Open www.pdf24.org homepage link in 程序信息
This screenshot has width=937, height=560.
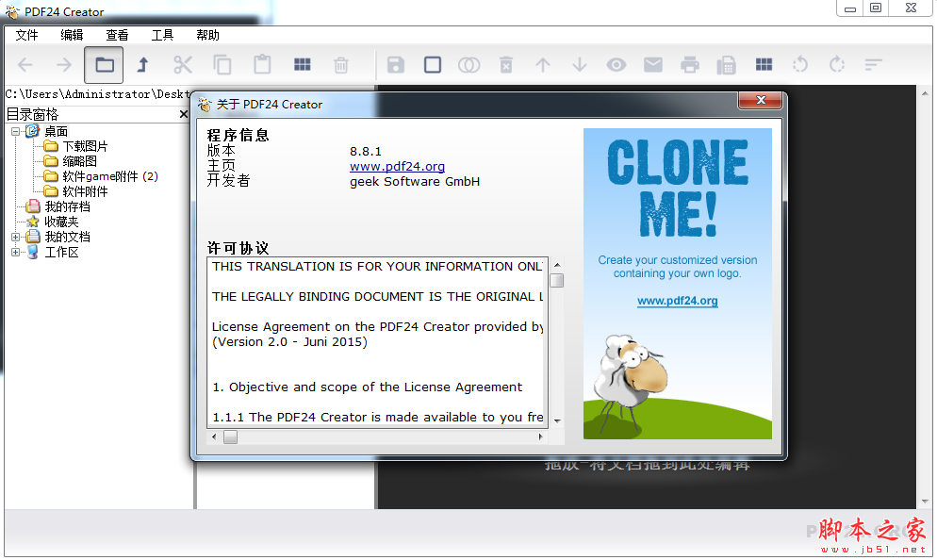pos(398,166)
